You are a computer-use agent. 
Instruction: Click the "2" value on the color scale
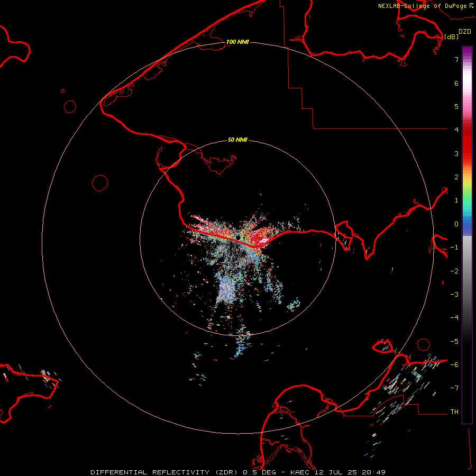pos(456,177)
